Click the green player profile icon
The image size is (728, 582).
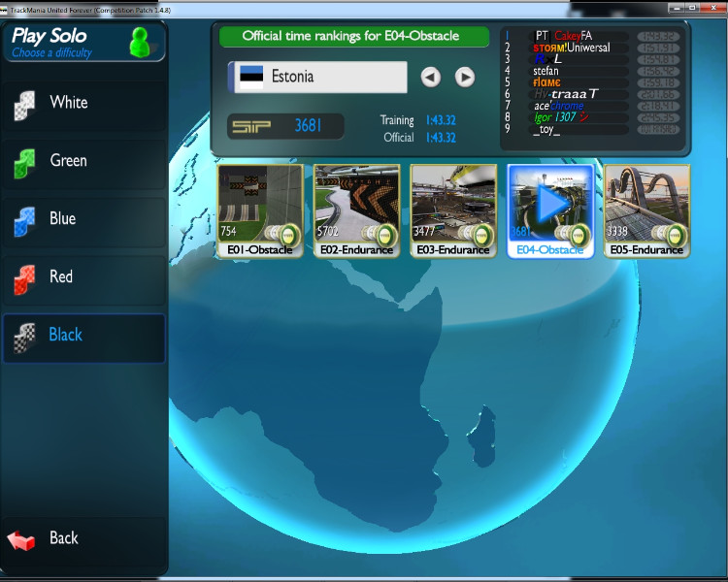141,42
